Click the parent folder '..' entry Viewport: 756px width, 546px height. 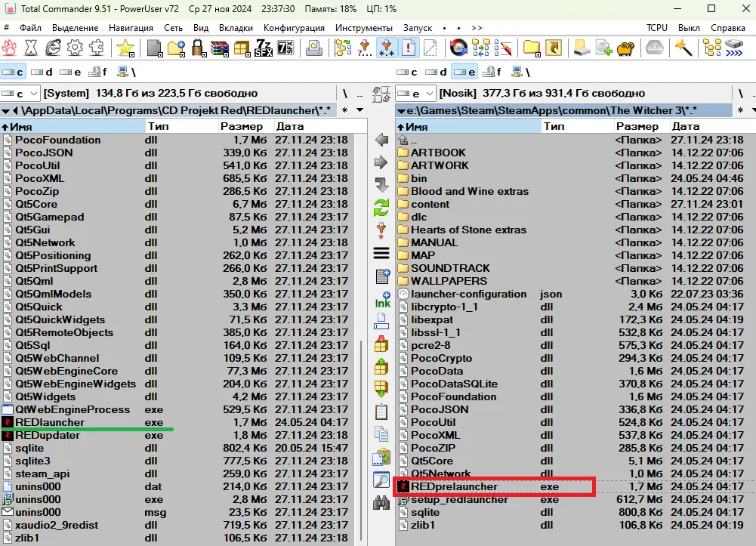pyautogui.click(x=575, y=140)
